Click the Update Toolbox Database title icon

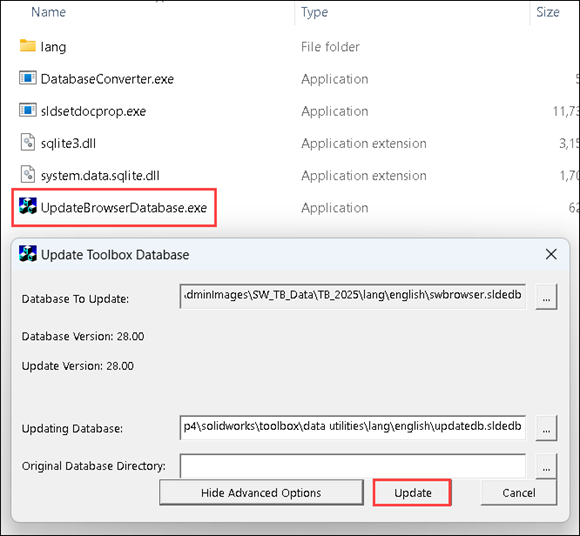(28, 254)
